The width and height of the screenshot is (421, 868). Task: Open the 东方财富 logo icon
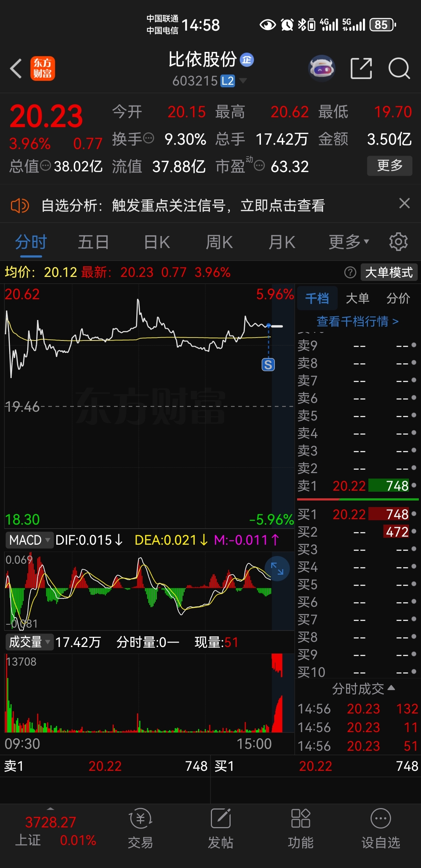42,68
